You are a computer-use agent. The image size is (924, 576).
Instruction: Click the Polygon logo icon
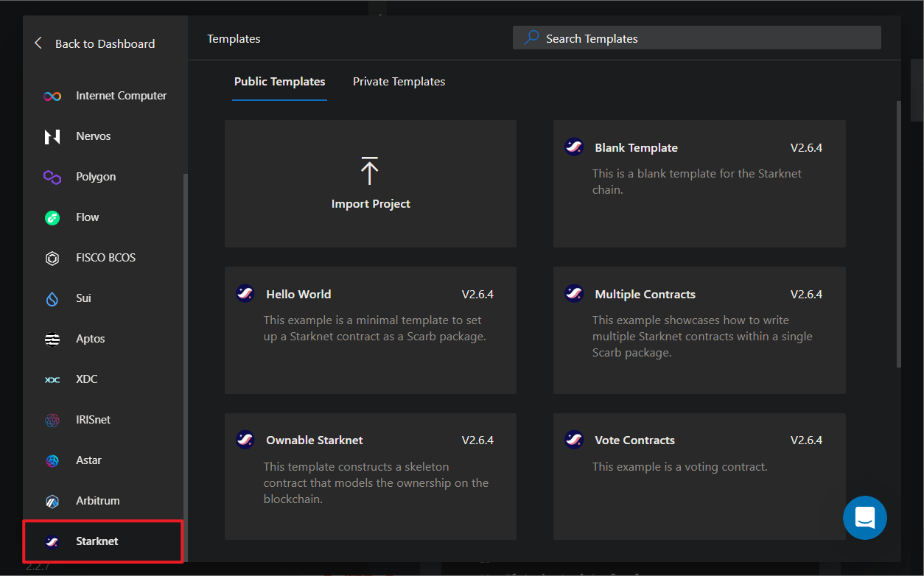tap(52, 177)
